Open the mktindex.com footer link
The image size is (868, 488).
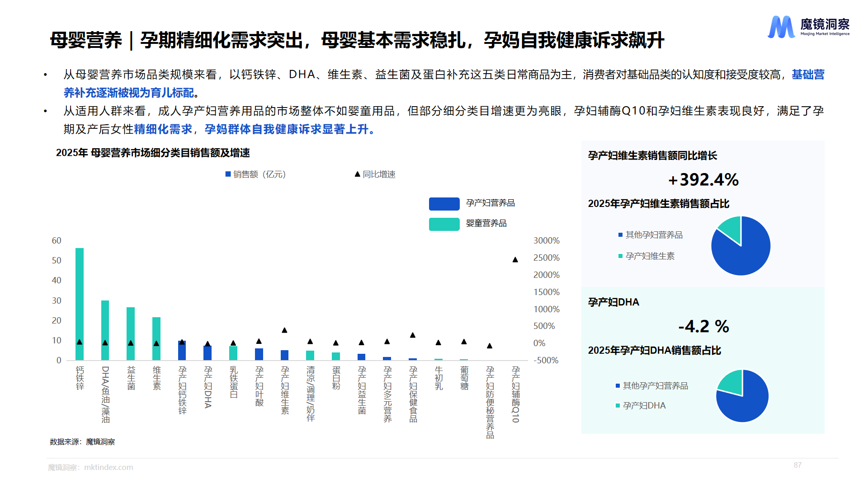[x=108, y=467]
